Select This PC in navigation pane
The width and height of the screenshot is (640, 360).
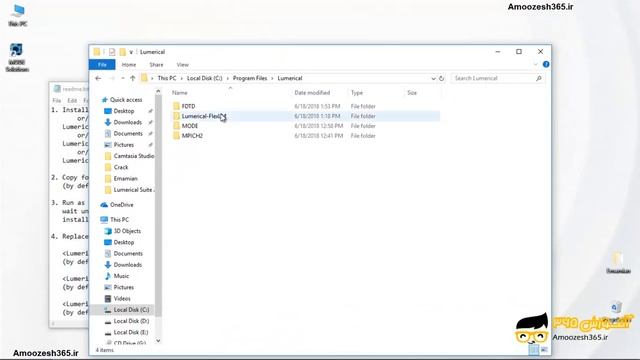point(119,220)
